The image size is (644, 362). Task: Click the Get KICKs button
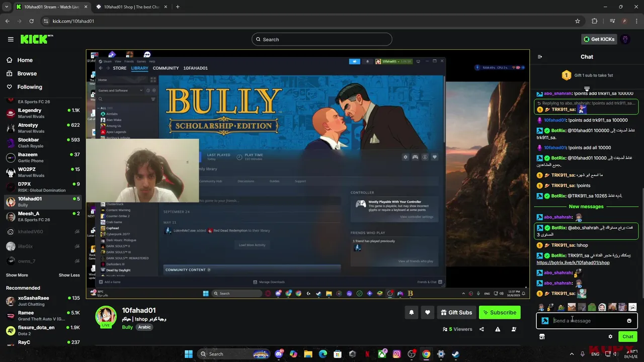599,39
